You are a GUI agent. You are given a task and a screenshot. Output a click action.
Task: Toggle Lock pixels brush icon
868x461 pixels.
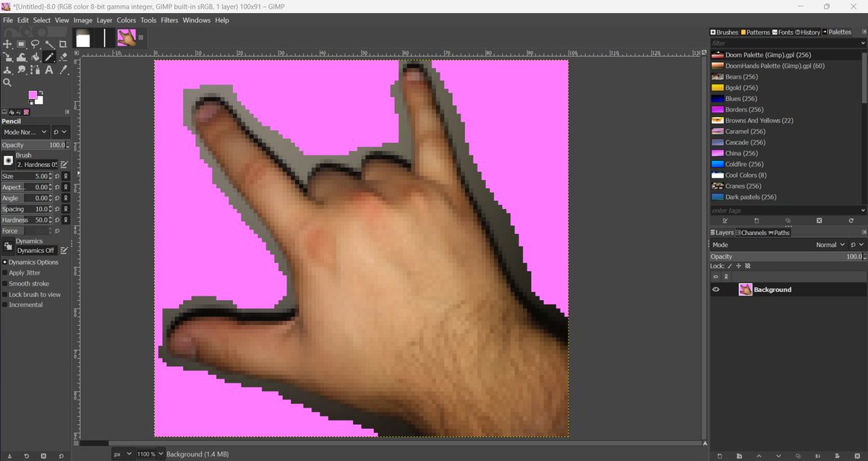pyautogui.click(x=730, y=266)
